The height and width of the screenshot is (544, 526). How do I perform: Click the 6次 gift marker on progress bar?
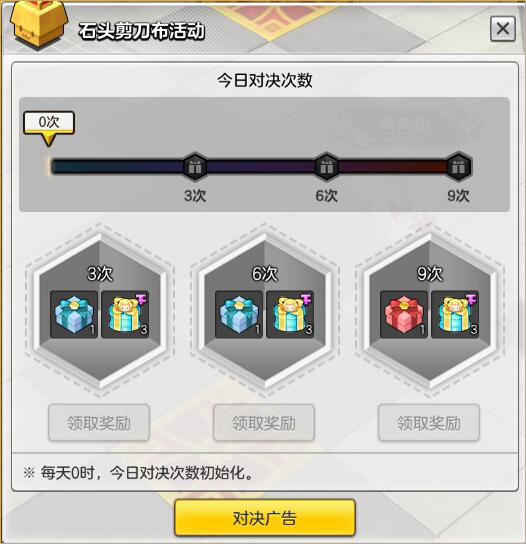coord(326,167)
